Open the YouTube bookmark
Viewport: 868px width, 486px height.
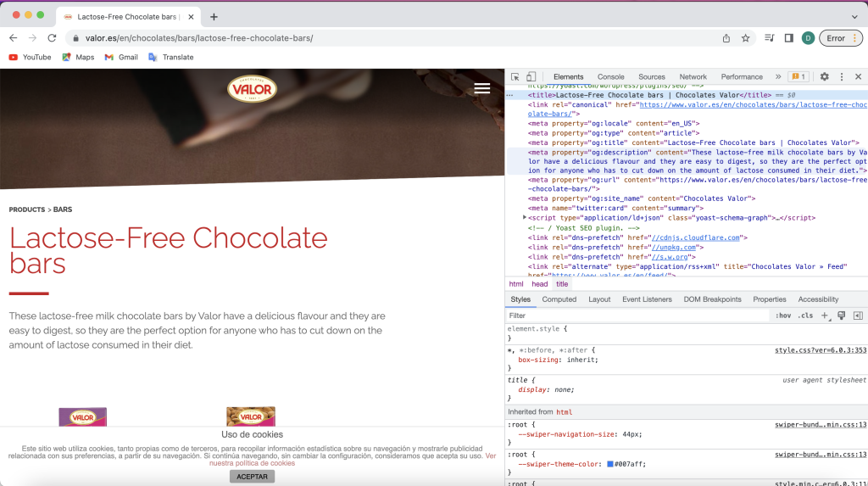30,57
